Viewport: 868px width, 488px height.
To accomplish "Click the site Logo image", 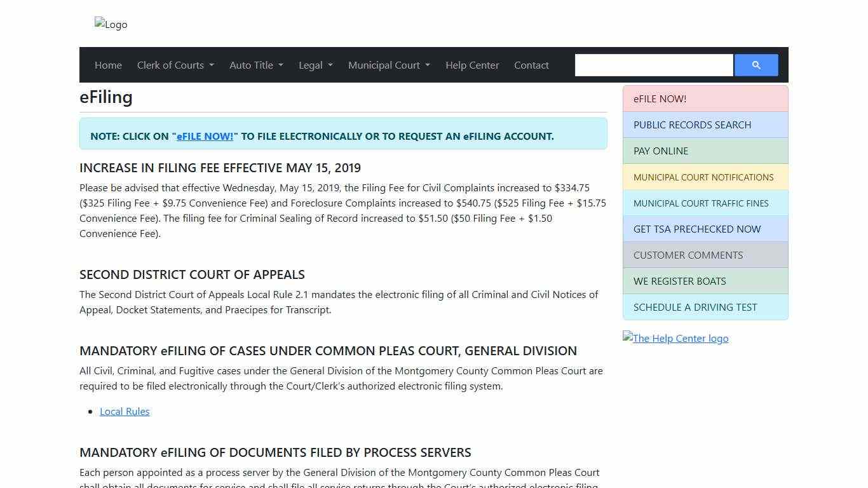I will pos(111,24).
